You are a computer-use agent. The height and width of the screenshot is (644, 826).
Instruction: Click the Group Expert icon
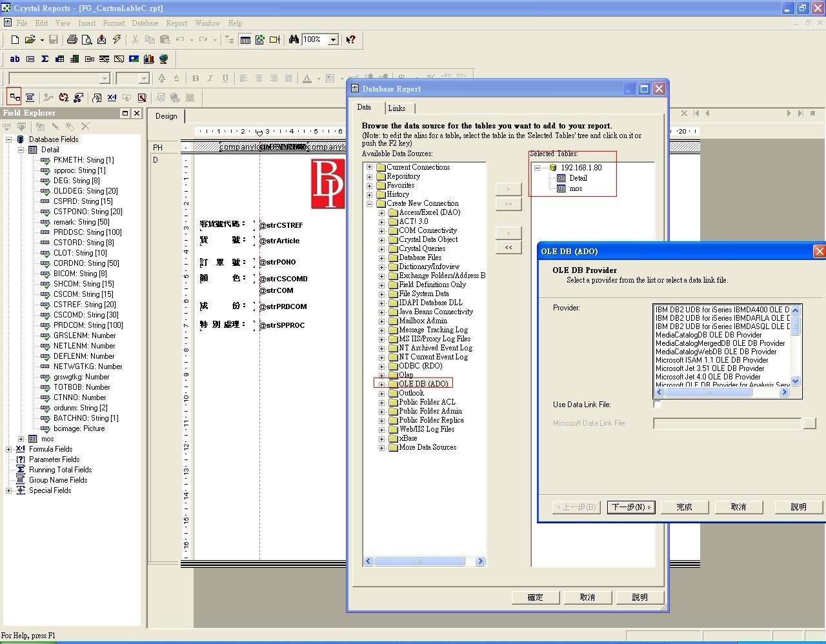coord(30,97)
